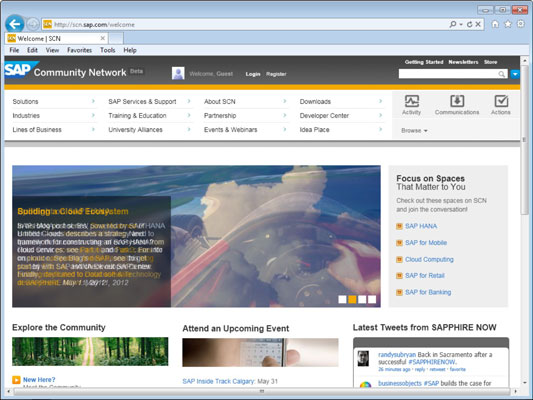Open the browser Home icon
533x400 pixels.
click(495, 24)
